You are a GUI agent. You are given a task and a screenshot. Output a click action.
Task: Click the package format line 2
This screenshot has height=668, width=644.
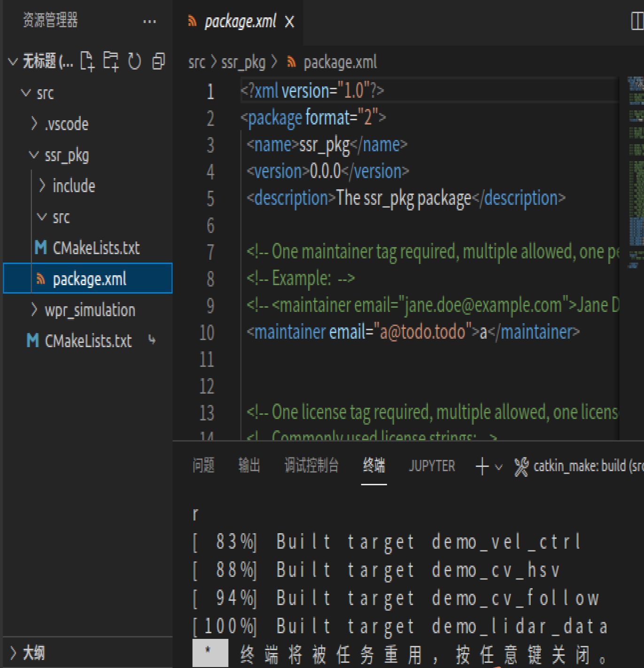tap(313, 117)
